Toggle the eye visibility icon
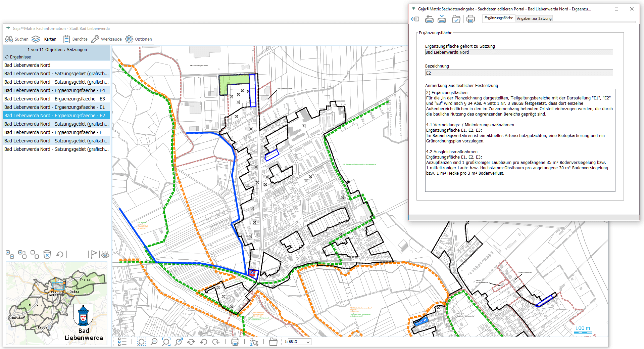Image resolution: width=644 pixels, height=349 pixels. click(105, 255)
